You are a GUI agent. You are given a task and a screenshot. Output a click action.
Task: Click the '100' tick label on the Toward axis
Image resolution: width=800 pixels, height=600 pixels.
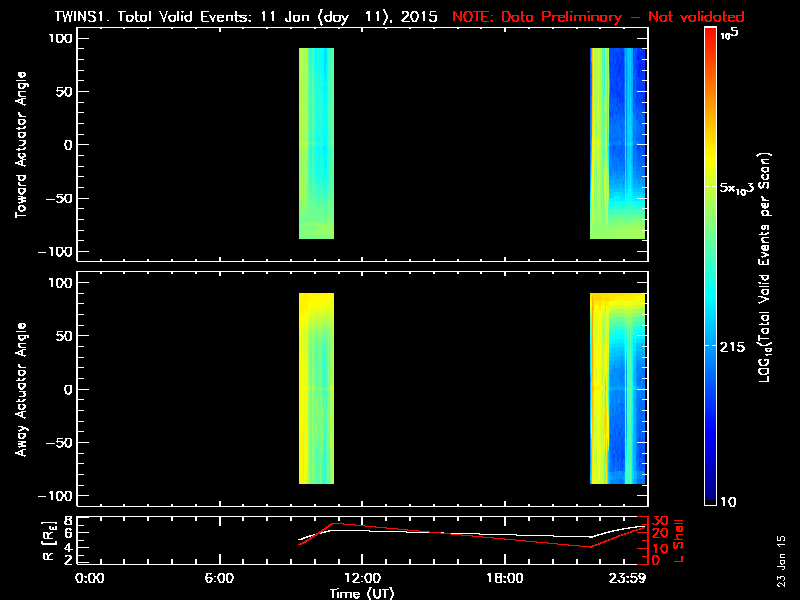click(60, 38)
